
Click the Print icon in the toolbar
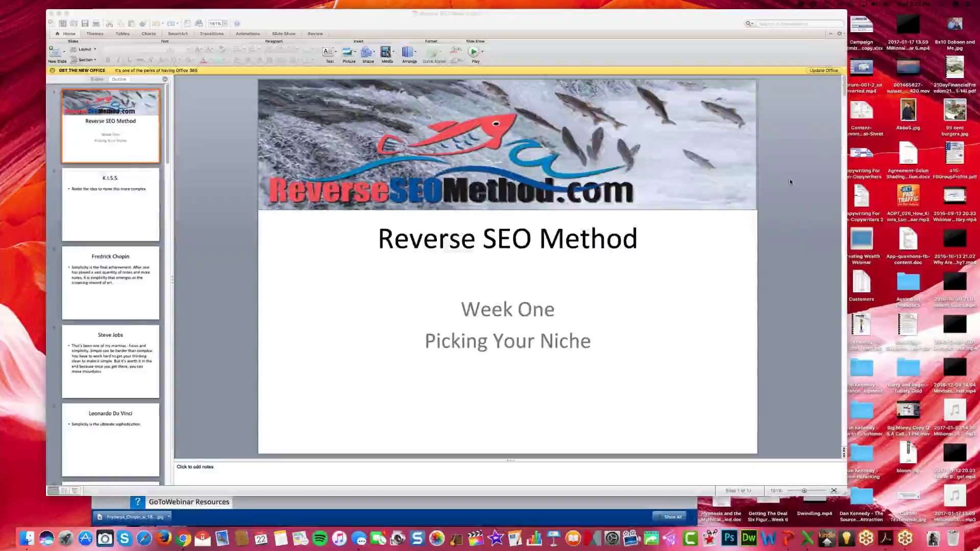(x=96, y=23)
